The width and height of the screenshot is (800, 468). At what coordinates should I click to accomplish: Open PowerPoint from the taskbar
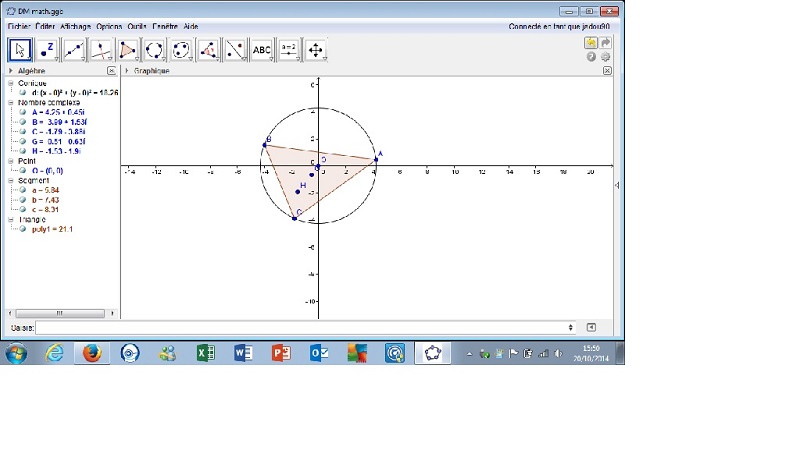[281, 353]
